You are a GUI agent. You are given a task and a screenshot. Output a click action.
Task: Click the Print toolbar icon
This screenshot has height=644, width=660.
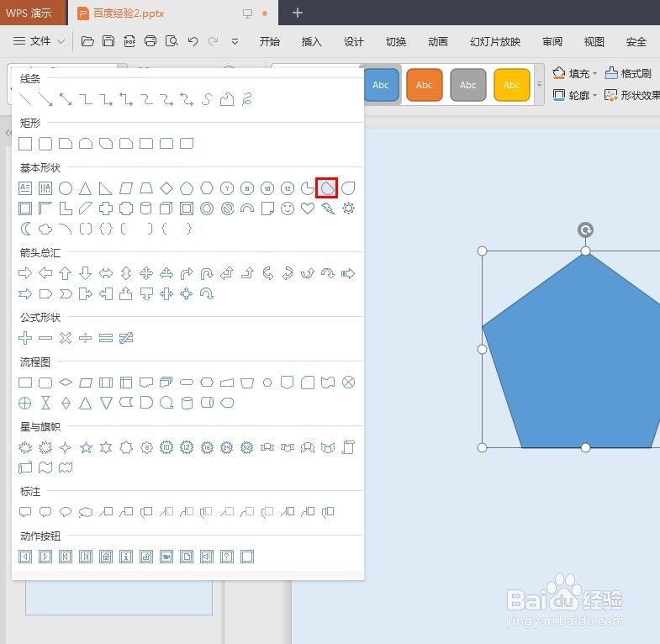[x=150, y=41]
